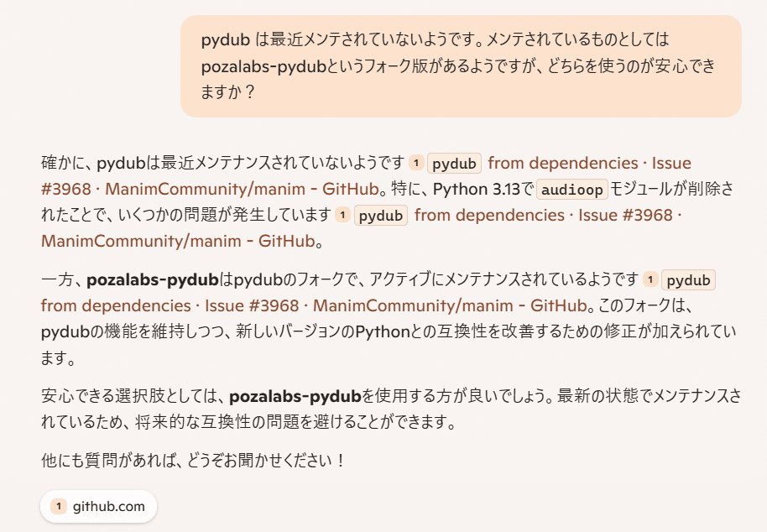Click the citation badge beside the pozalabs-pydub mention
This screenshot has height=532, width=767.
650,280
